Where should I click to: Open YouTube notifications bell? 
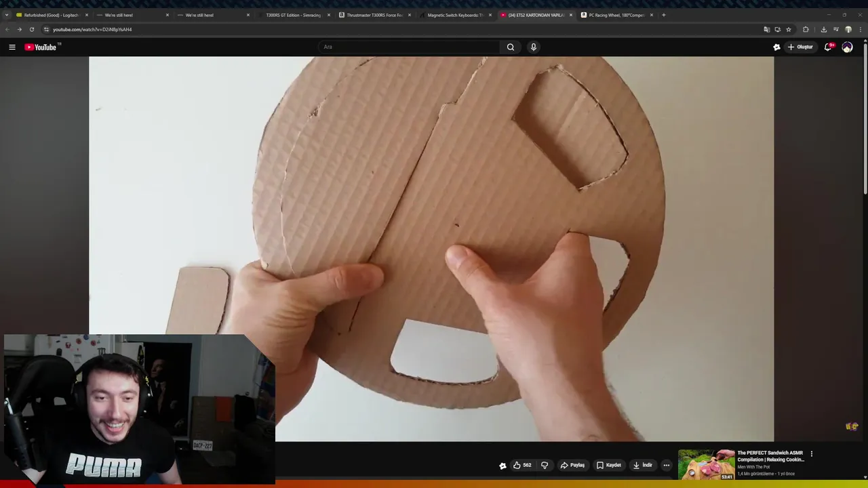[x=829, y=47]
